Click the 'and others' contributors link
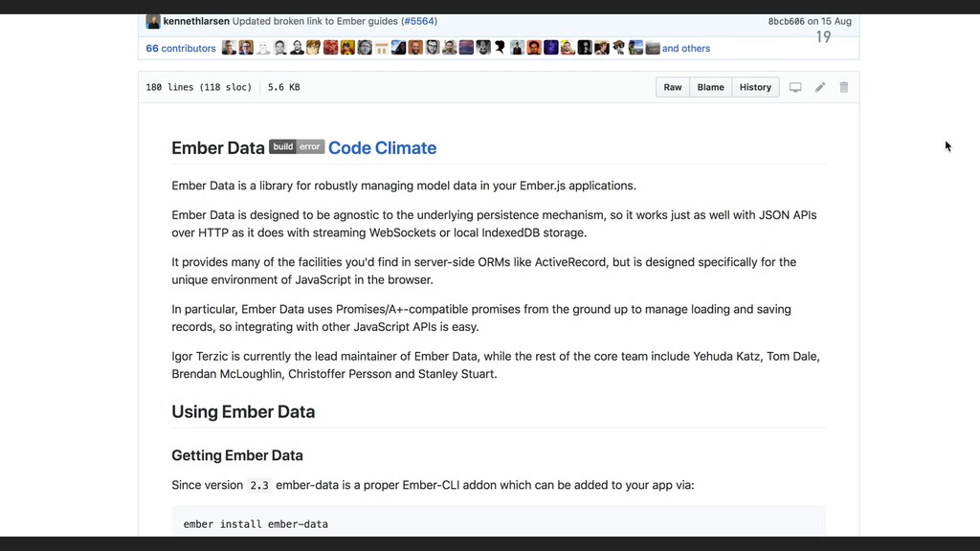This screenshot has height=551, width=980. click(x=685, y=48)
